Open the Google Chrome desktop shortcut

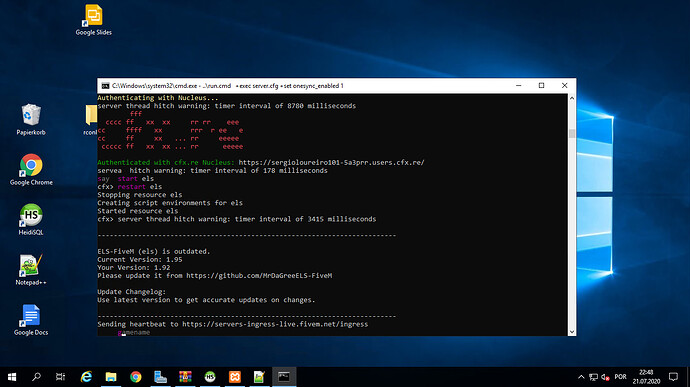coord(31,170)
